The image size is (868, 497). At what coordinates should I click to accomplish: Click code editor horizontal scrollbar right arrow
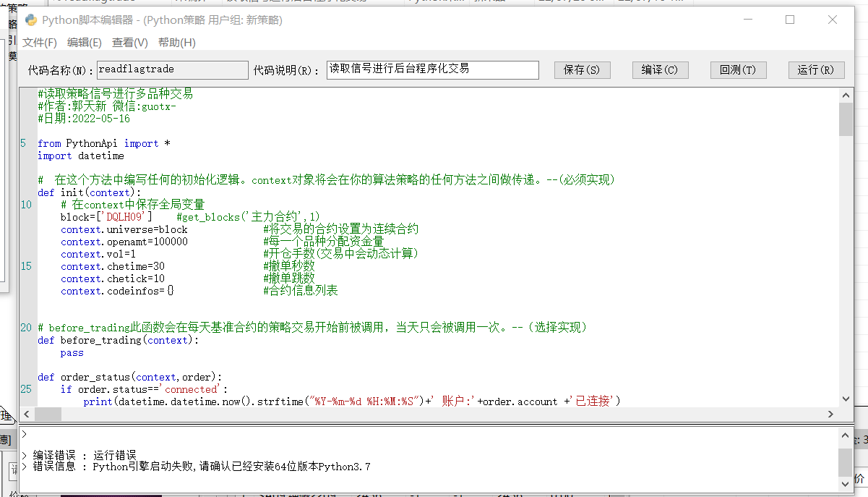tap(832, 415)
